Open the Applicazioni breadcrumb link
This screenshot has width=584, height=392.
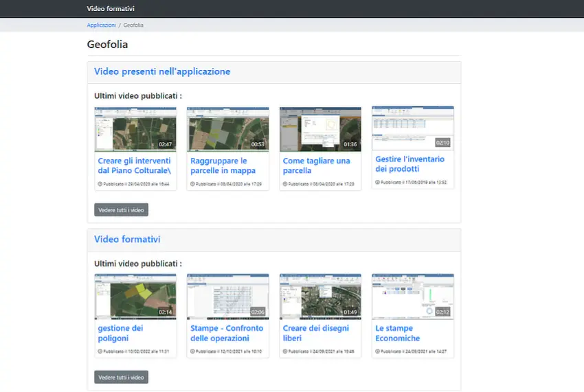coord(101,25)
